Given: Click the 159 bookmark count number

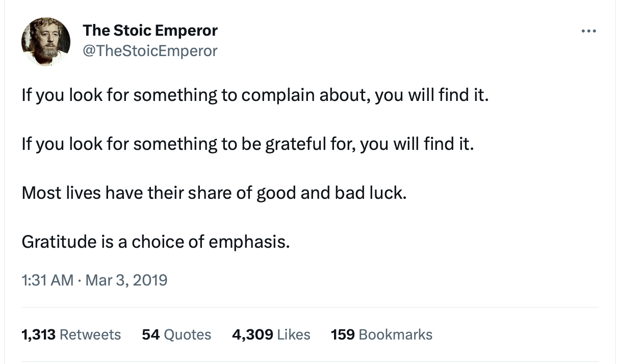Looking at the screenshot, I should click(343, 334).
